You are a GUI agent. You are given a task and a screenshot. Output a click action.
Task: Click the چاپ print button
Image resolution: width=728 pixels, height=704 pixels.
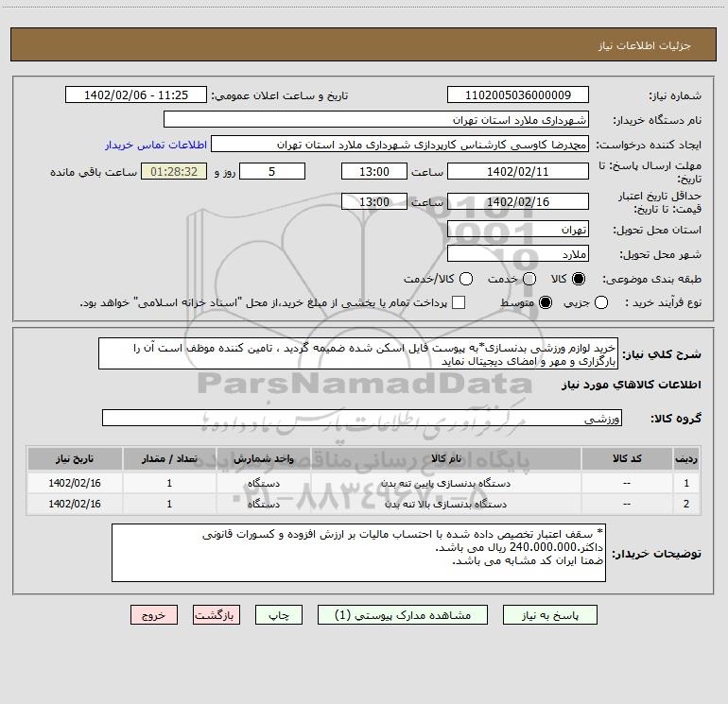279,615
